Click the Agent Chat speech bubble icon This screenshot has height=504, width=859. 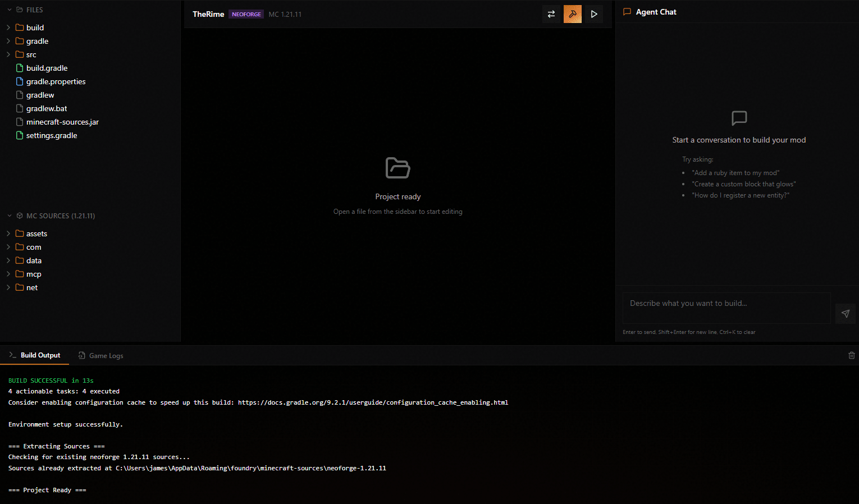click(x=627, y=12)
